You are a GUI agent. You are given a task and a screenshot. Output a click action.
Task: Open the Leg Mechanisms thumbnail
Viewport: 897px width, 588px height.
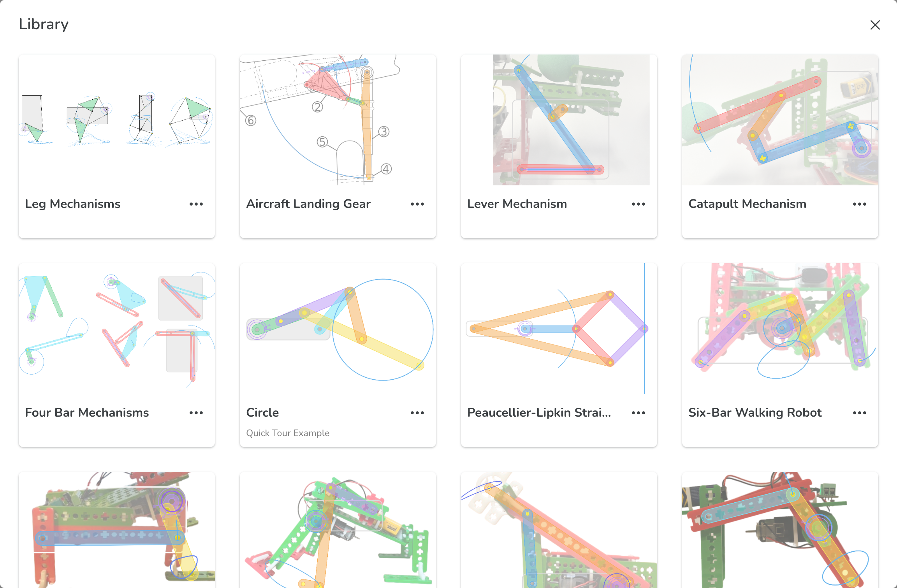117,120
